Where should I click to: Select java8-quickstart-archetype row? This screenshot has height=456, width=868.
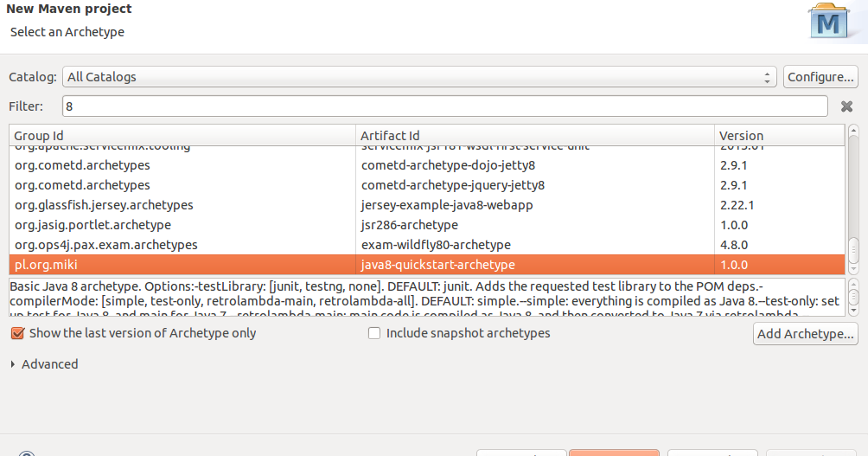pyautogui.click(x=427, y=265)
